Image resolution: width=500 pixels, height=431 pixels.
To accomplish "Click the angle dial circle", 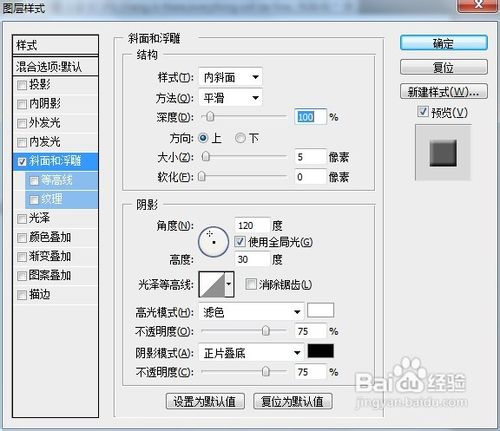I will coord(213,242).
